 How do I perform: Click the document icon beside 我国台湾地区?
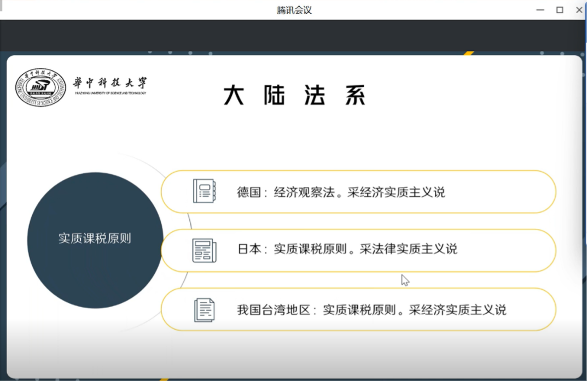(x=204, y=310)
